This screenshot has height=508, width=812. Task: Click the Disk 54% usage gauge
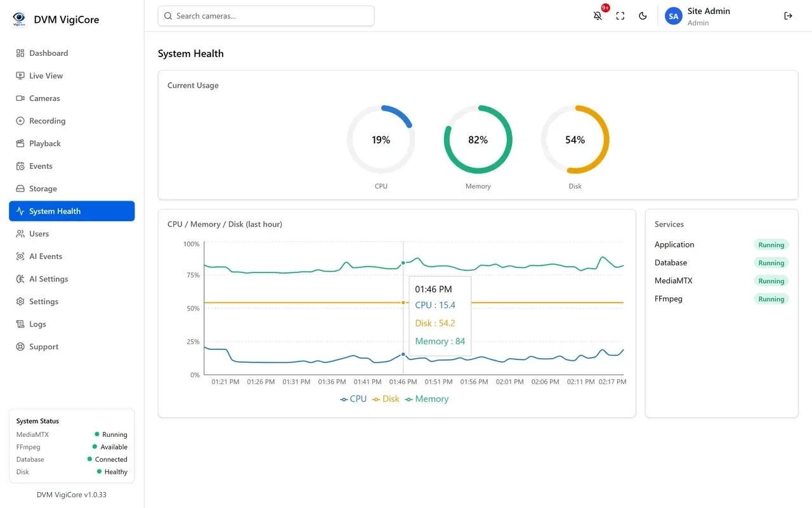575,140
